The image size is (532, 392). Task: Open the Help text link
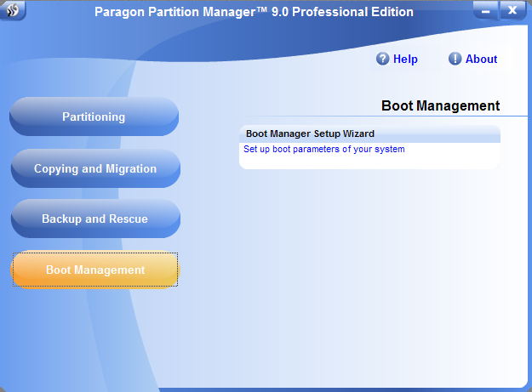[x=405, y=60]
